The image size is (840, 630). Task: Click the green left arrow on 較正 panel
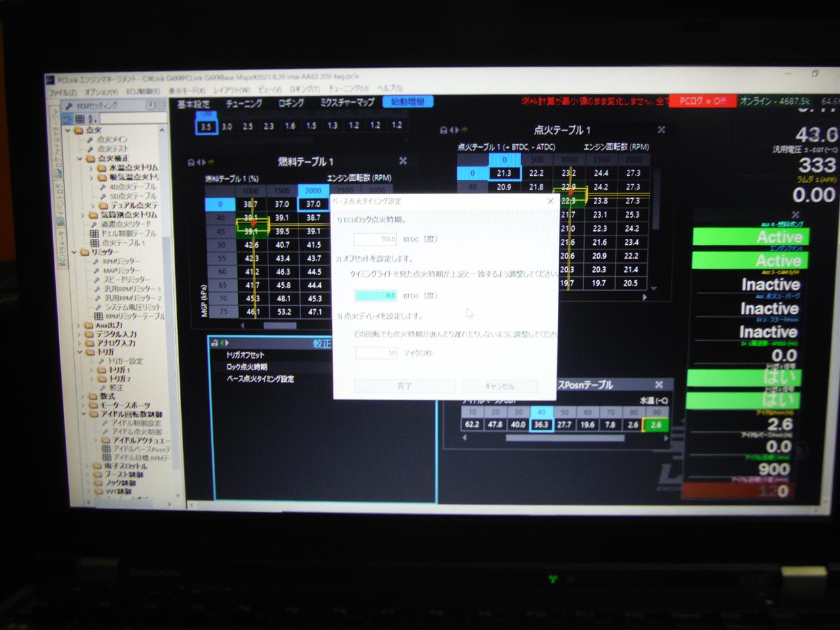tap(221, 343)
